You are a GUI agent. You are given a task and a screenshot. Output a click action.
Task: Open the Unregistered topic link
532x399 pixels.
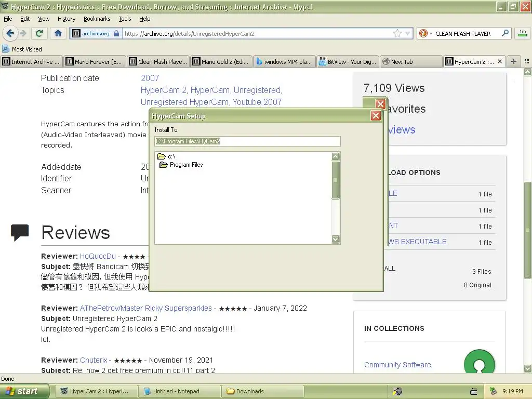(257, 90)
